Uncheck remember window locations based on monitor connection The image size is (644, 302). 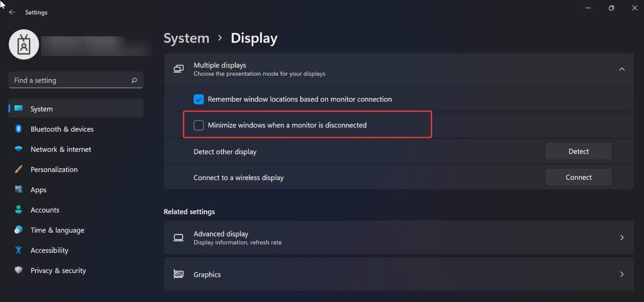[x=198, y=99]
